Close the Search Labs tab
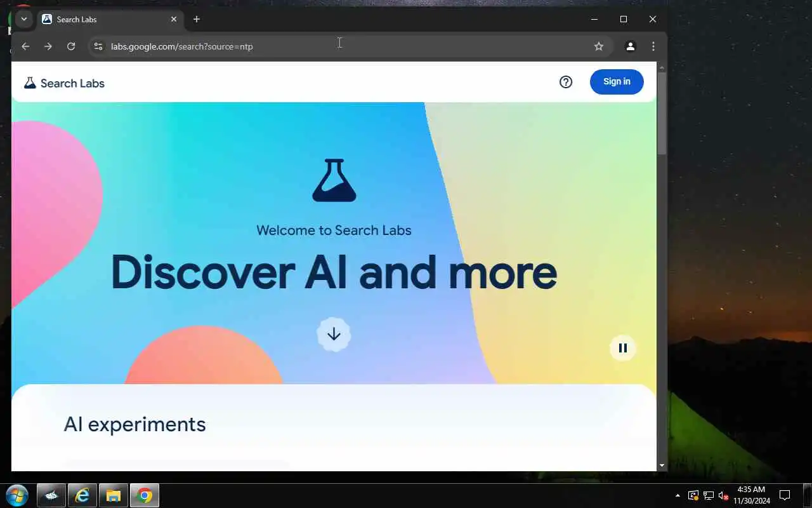The image size is (812, 508). tap(174, 19)
